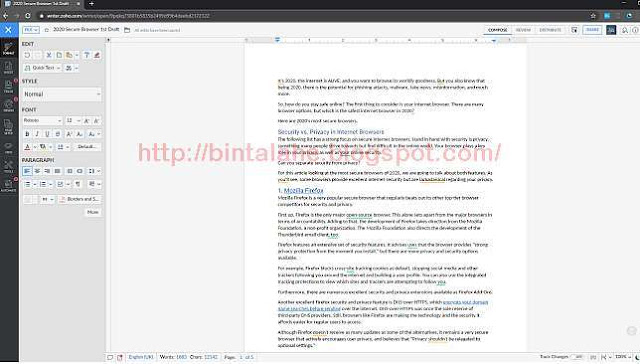Viewport: 640px width, 364px height.
Task: Open the Normal style dropdown
Action: coord(62,94)
